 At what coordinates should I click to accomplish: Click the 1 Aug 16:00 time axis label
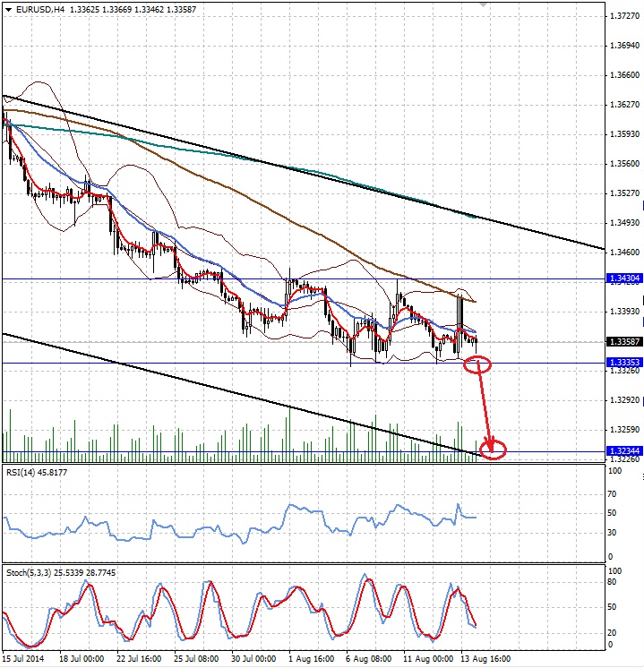(x=310, y=659)
